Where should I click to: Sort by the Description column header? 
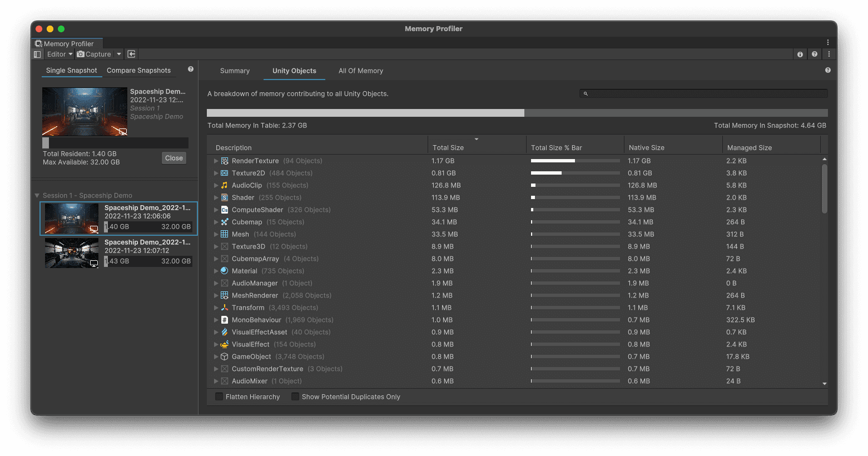(317, 145)
